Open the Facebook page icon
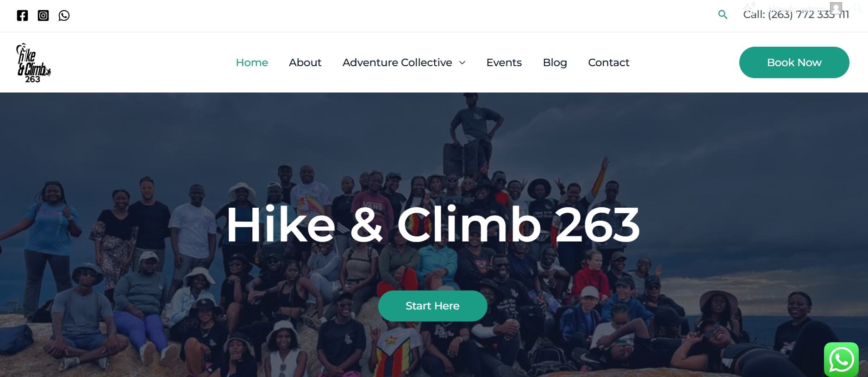 coord(22,16)
